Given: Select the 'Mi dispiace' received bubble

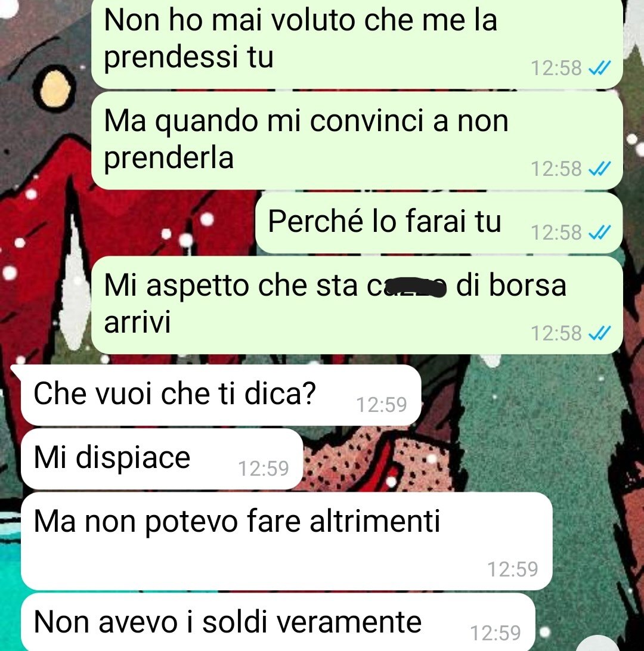Looking at the screenshot, I should coord(162,459).
